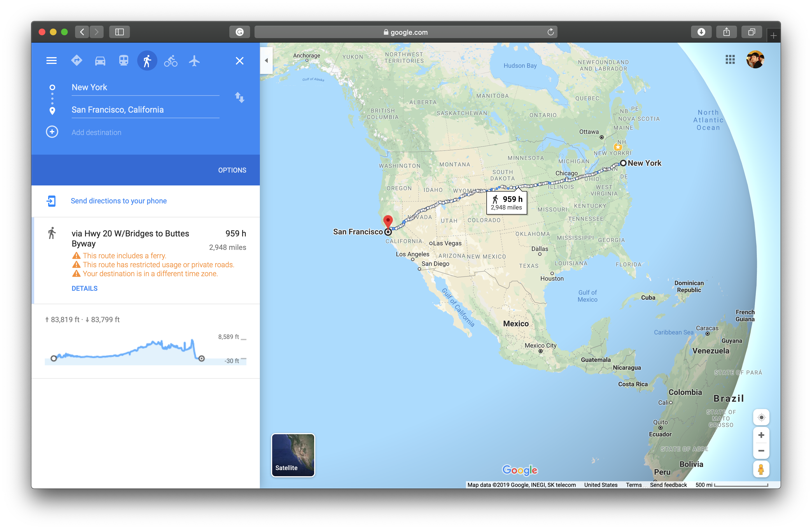Viewport: 812px width, 530px height.
Task: Click the OPTIONS button
Action: 232,170
